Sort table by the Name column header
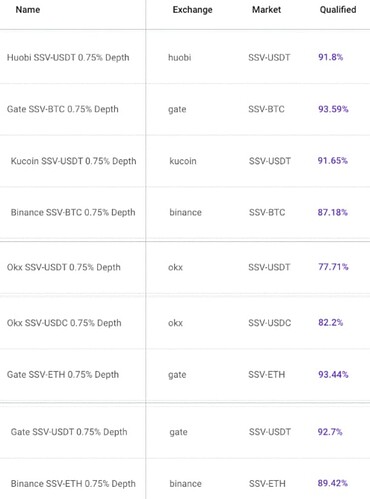The height and width of the screenshot is (499, 370). [28, 10]
